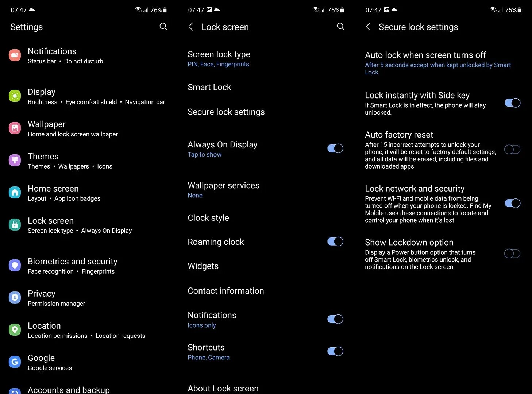Screen dimensions: 532x394
Task: Tap 'None' under Wallpaper services
Action: point(195,196)
